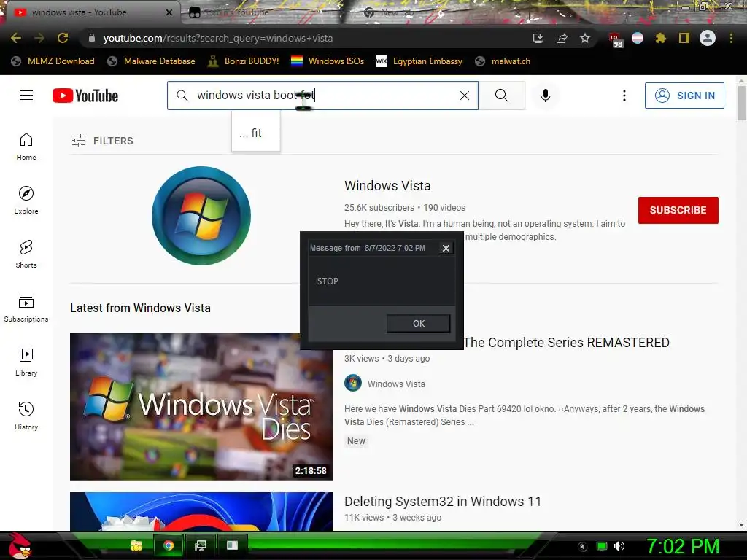747x560 pixels.
Task: Click the scrollbar down arrow
Action: 741,525
